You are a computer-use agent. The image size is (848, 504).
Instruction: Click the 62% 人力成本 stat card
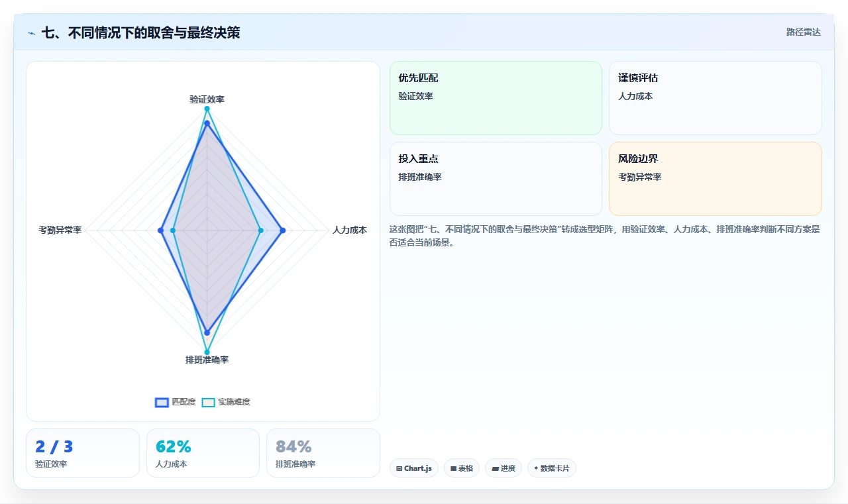(x=203, y=453)
